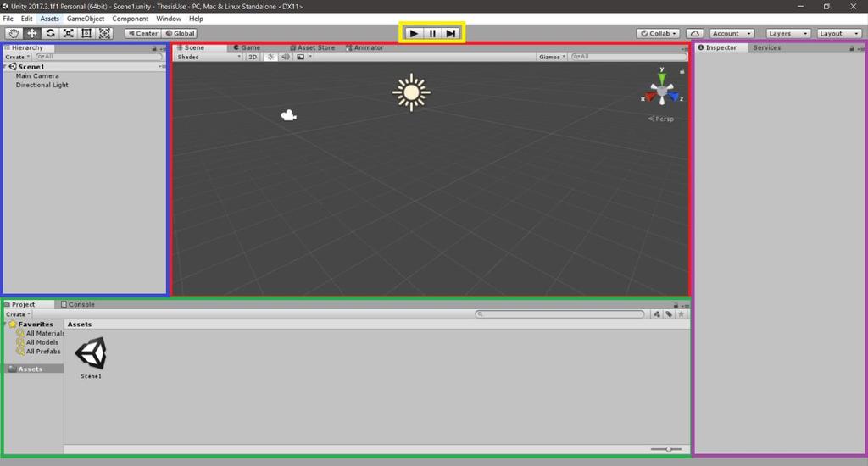868x466 pixels.
Task: Select the Hand tool in the toolbar
Action: [x=14, y=33]
